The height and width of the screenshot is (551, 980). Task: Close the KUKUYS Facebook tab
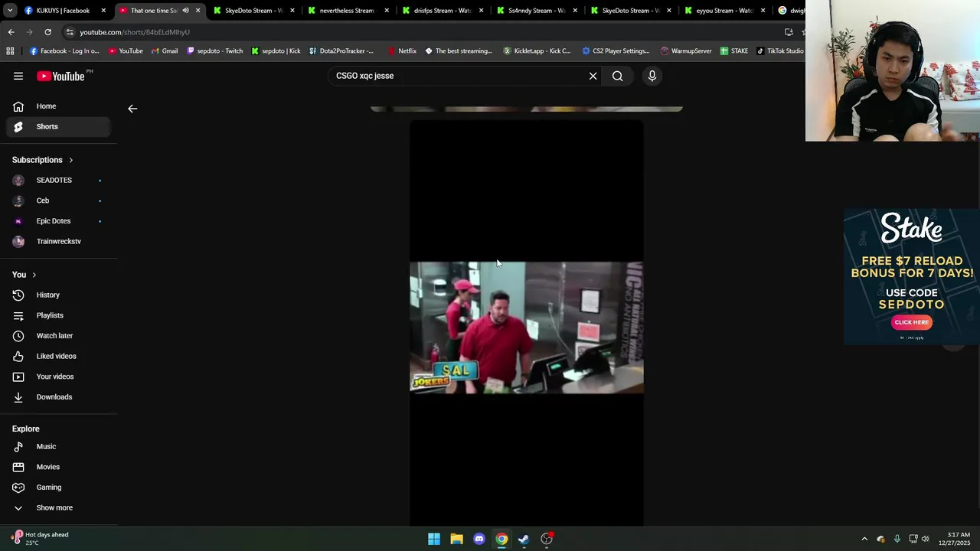click(x=103, y=11)
